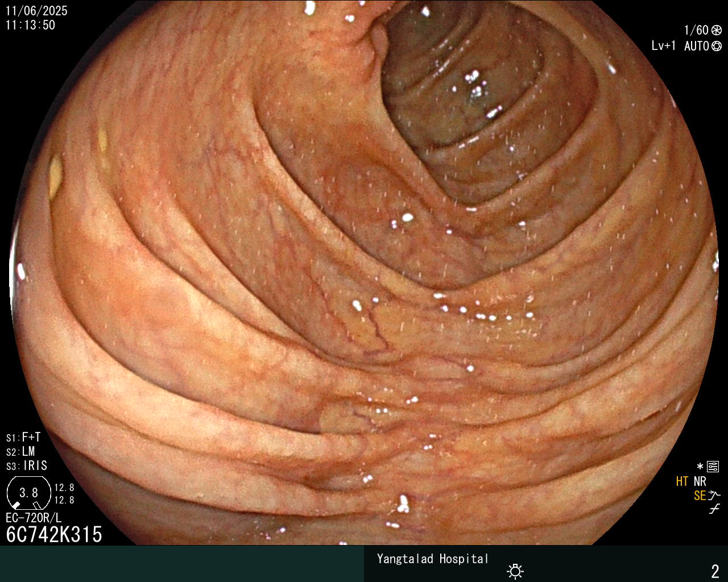
Task: Select the yellow SE enhancement indicator
Action: point(700,496)
